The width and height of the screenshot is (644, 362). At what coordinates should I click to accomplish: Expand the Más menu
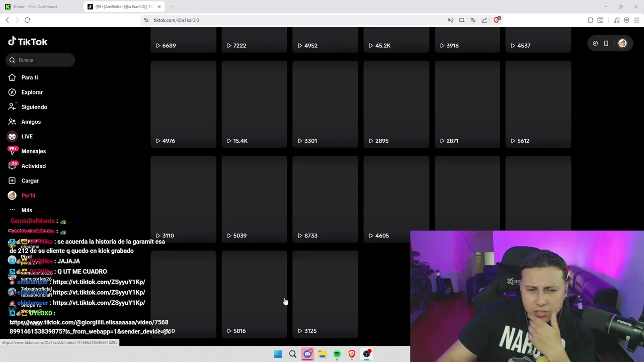tap(26, 210)
